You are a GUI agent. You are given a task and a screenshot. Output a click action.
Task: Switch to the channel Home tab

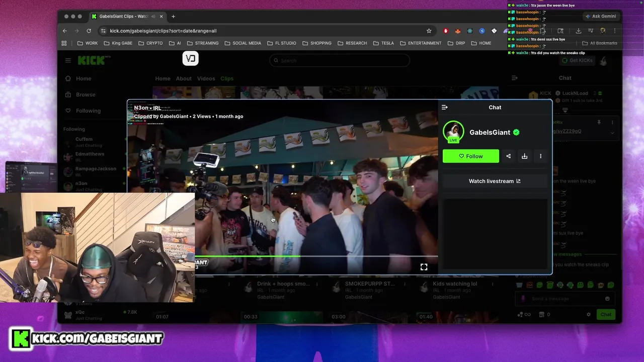click(x=163, y=78)
